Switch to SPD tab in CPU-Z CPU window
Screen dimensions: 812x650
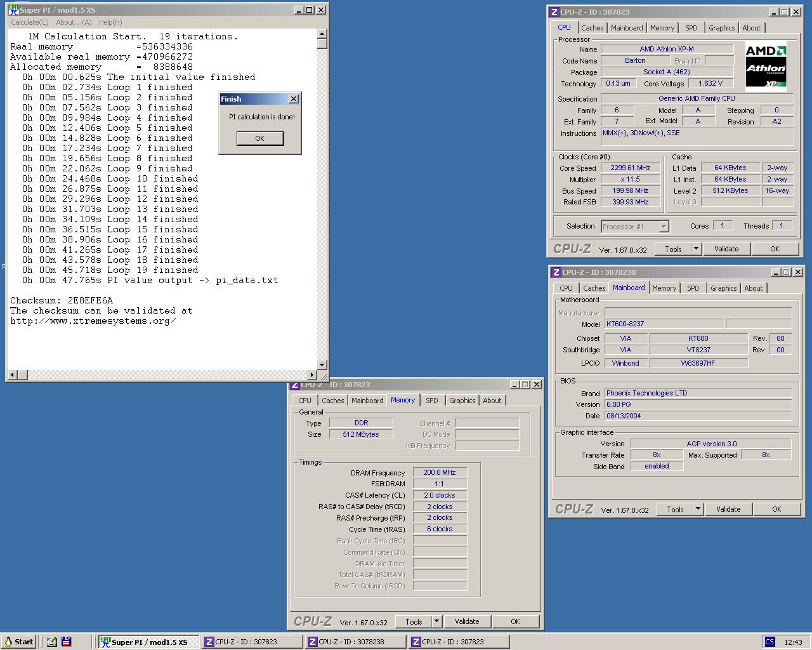click(x=691, y=28)
